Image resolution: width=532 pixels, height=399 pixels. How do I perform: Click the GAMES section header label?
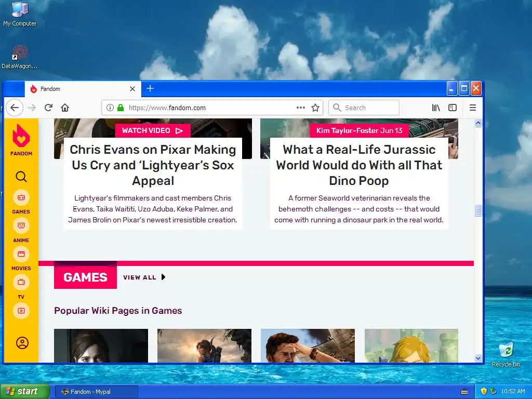pos(85,277)
